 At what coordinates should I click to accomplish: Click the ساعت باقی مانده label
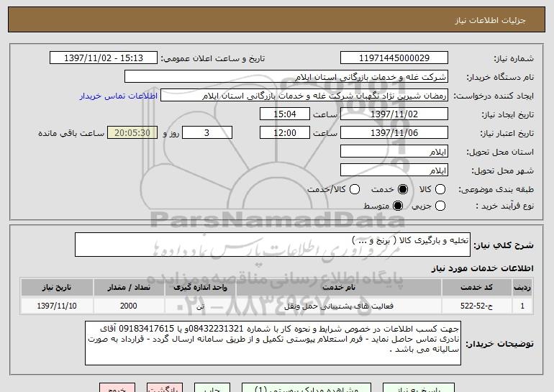[x=71, y=134]
